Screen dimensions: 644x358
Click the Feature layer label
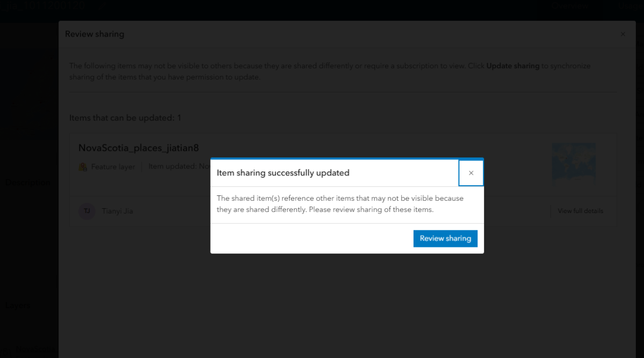(113, 167)
